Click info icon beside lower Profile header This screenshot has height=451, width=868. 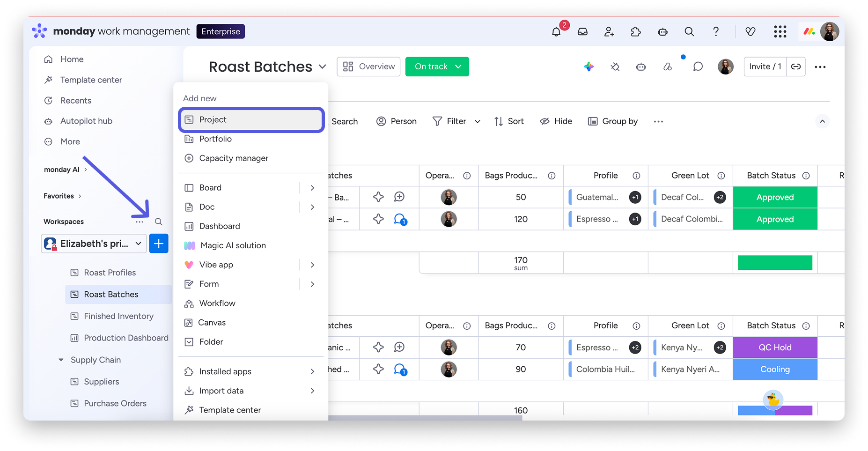click(637, 326)
